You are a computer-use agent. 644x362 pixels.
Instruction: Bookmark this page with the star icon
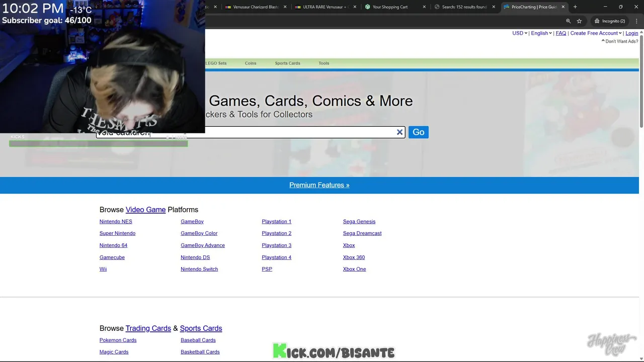[x=579, y=21]
